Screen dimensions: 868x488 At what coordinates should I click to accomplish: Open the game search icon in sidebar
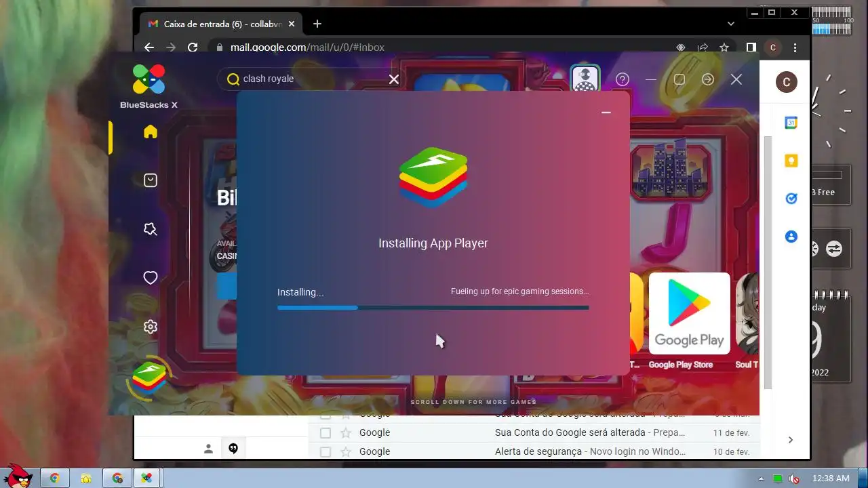click(x=151, y=229)
